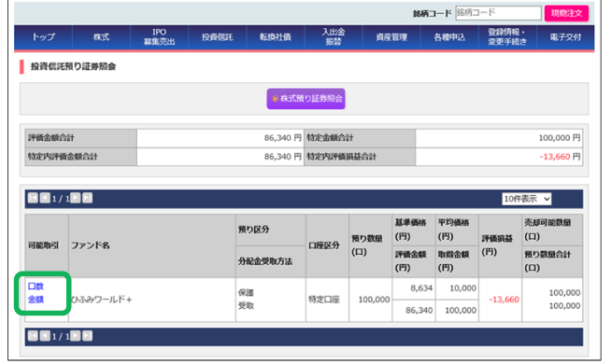Open the 電子交付 menu tab
The height and width of the screenshot is (364, 611).
566,37
